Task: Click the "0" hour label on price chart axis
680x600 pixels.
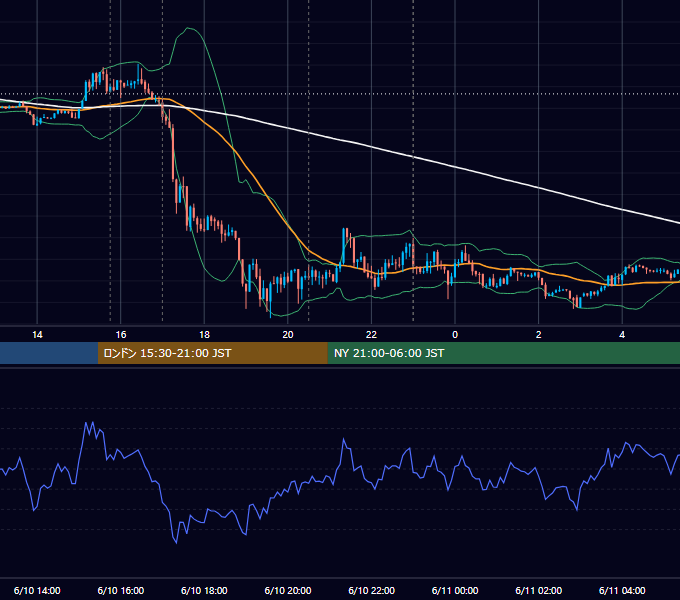Action: pyautogui.click(x=455, y=335)
